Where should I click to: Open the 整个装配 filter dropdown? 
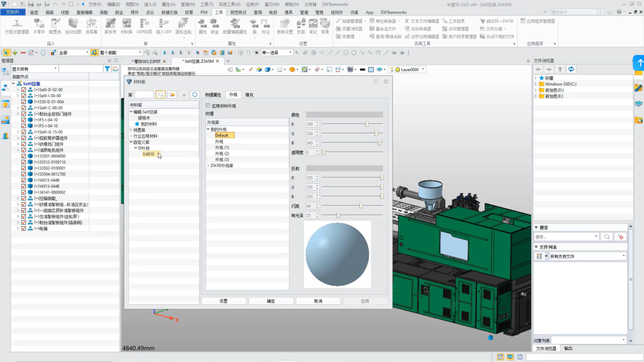140,53
